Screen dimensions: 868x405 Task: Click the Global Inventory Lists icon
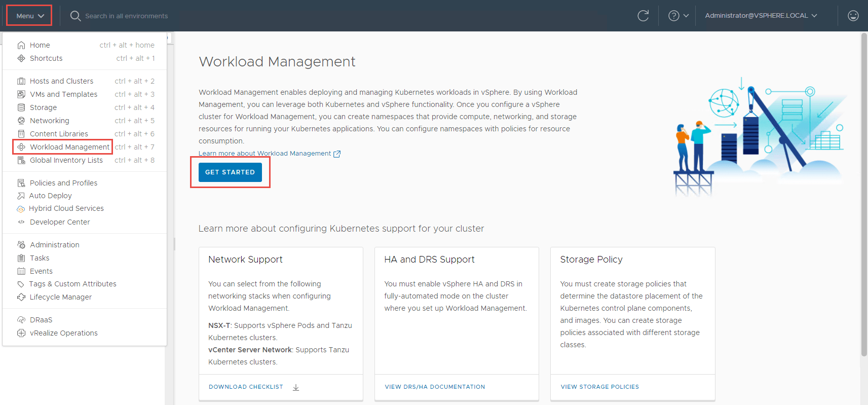click(x=21, y=160)
